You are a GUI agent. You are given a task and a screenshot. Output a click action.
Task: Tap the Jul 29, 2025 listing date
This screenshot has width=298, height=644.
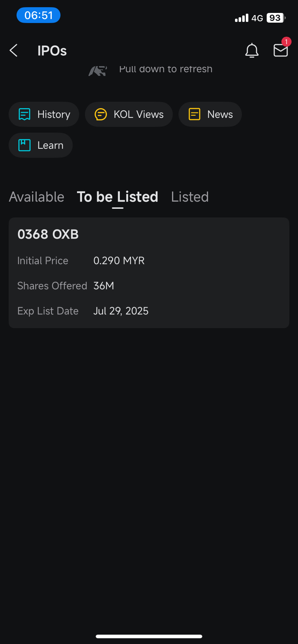(121, 311)
